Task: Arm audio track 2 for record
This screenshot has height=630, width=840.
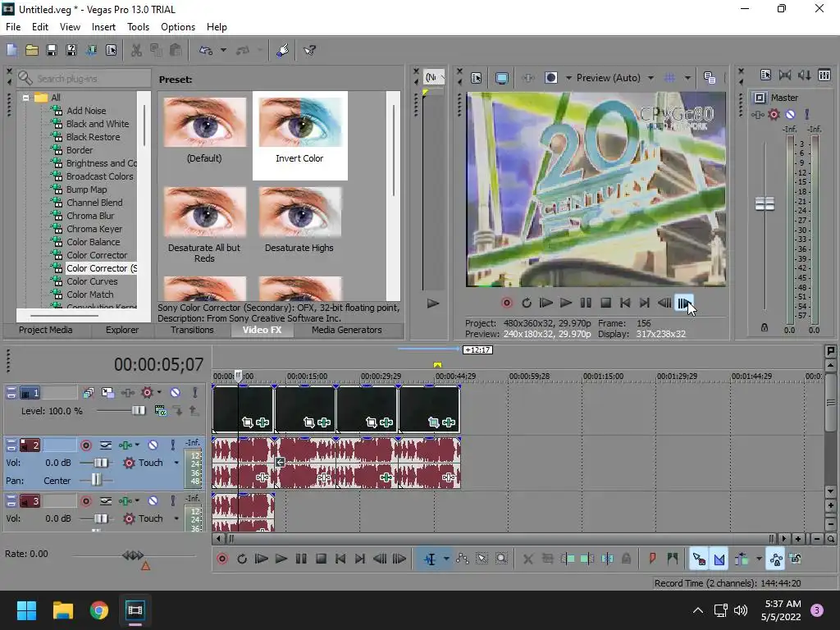Action: 85,445
